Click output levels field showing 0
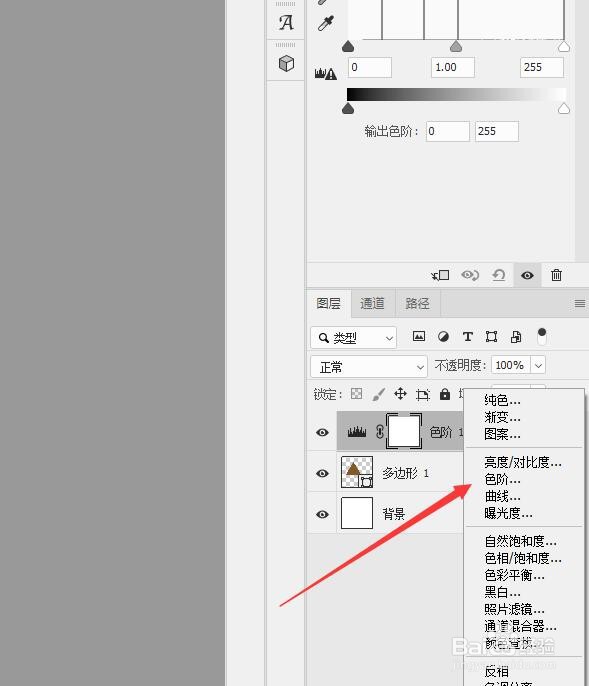The width and height of the screenshot is (589, 686). click(448, 131)
